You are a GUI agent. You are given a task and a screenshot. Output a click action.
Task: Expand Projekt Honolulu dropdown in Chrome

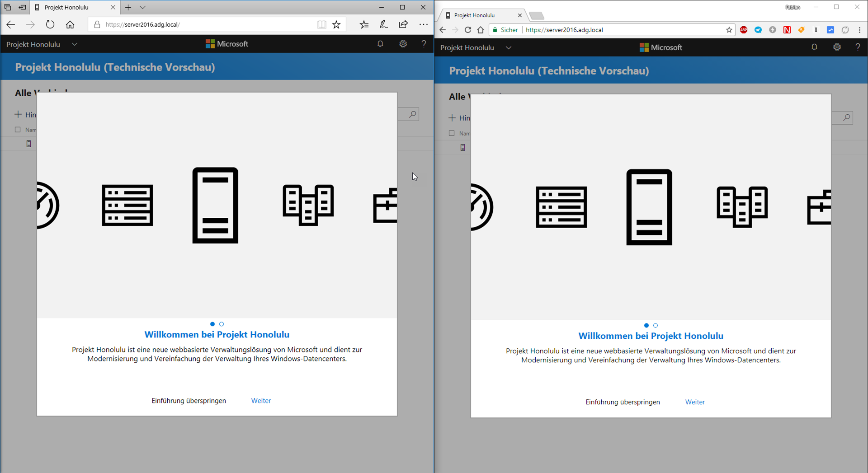tap(509, 47)
